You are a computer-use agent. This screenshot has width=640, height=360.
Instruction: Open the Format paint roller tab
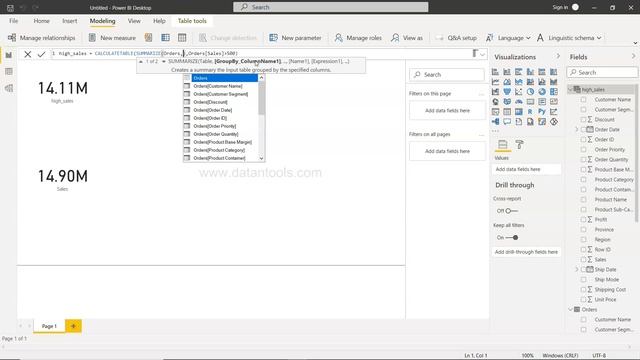coord(519,144)
